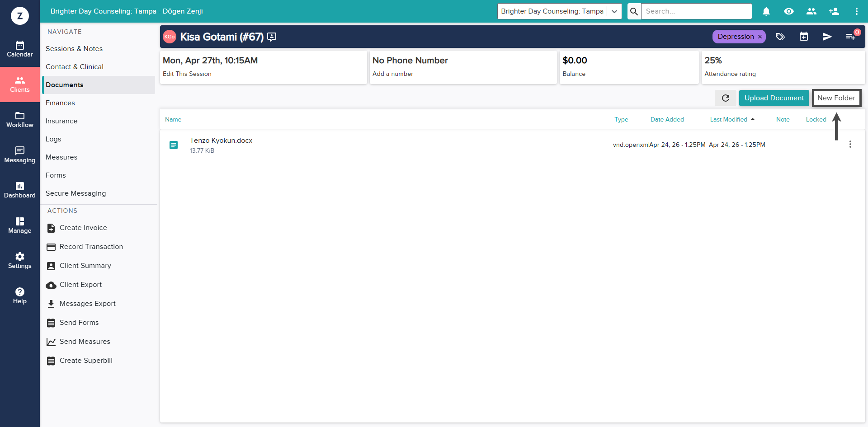
Task: Open Tenzo Kyokun.docx row options menu
Action: click(850, 144)
